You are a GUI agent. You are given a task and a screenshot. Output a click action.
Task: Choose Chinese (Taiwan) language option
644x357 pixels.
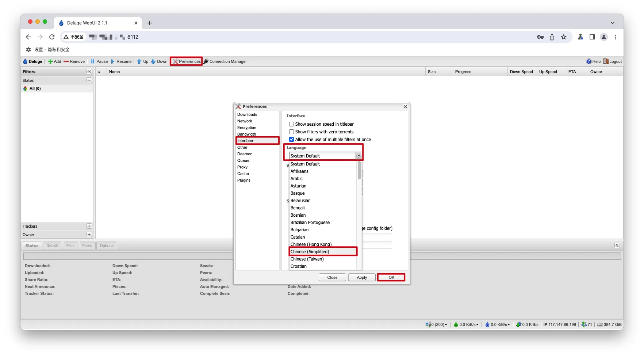point(323,259)
